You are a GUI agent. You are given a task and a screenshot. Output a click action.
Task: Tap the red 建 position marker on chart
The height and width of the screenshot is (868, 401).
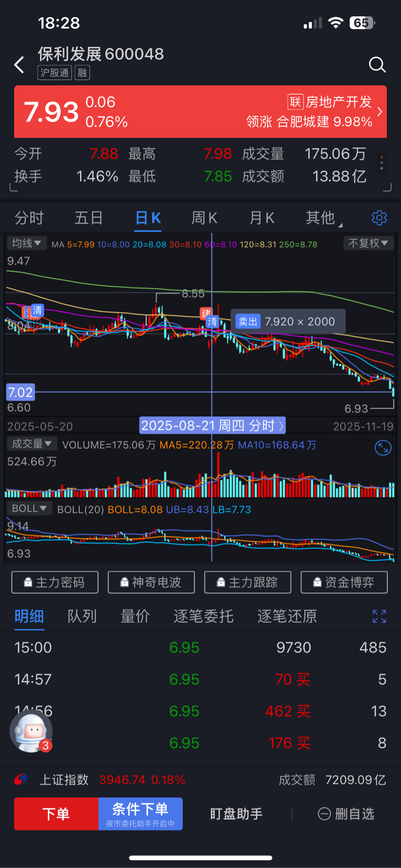[x=206, y=313]
